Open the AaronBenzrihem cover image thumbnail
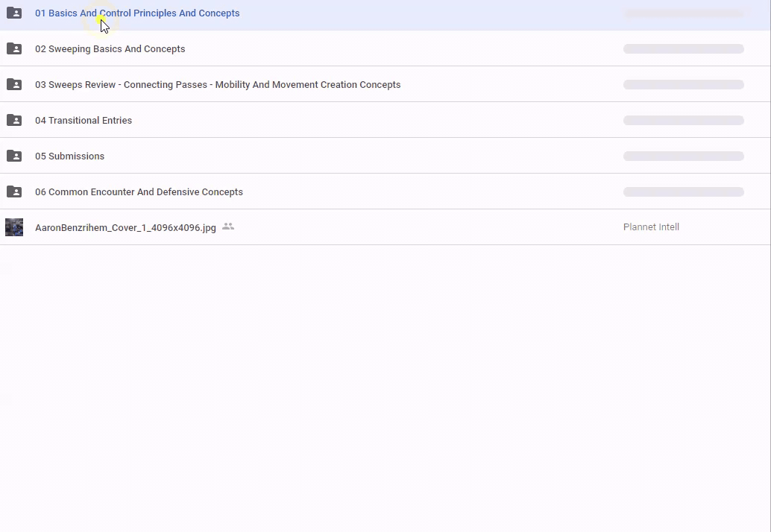Image resolution: width=771 pixels, height=532 pixels. coord(14,227)
